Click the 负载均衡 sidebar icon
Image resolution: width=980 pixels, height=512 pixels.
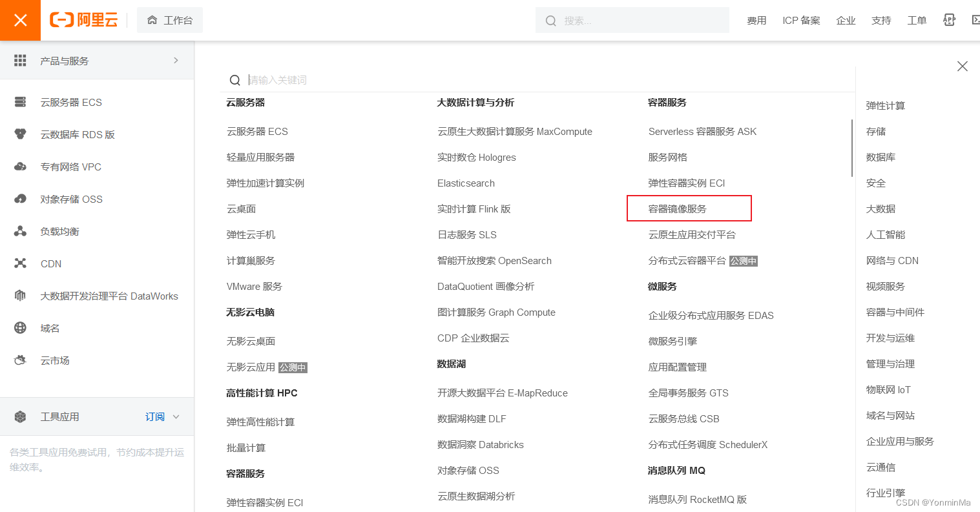coord(20,231)
